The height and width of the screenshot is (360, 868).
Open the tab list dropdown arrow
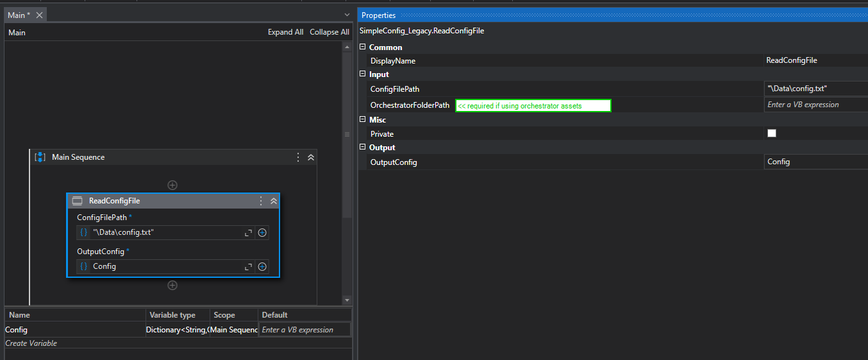coord(347,15)
